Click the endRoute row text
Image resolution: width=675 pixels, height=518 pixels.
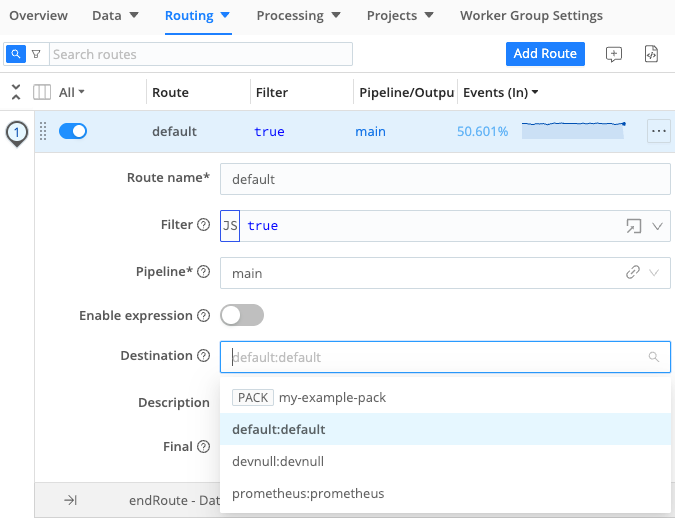point(174,500)
